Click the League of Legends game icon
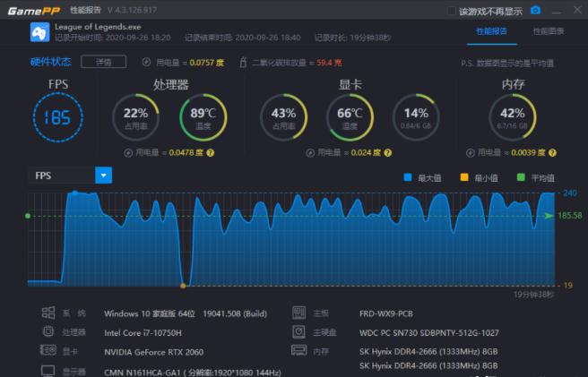This screenshot has height=377, width=588. pyautogui.click(x=39, y=32)
